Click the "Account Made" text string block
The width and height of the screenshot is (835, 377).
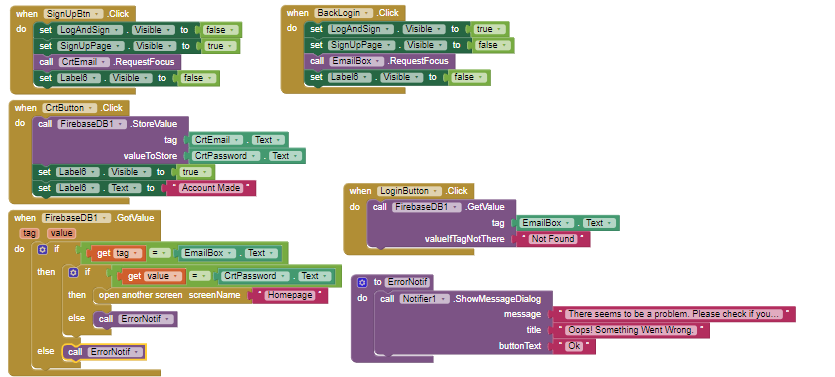click(x=211, y=188)
